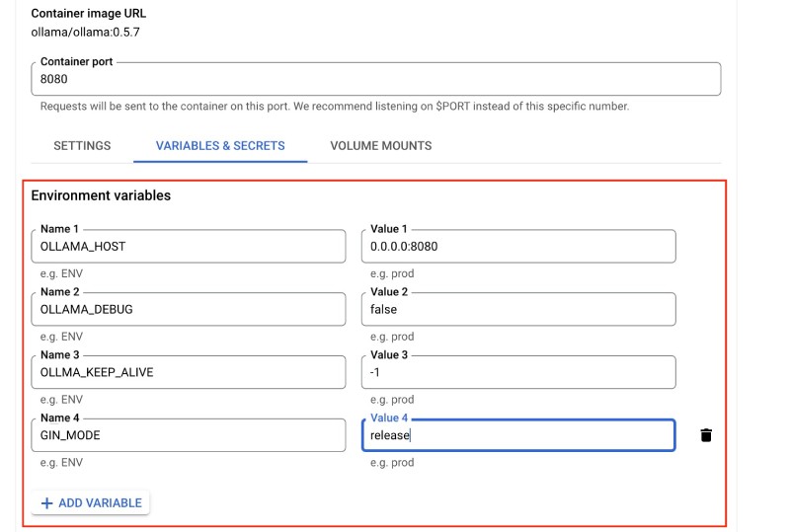Click the Name 1 field containing OLLAMA_HOST

pos(189,247)
